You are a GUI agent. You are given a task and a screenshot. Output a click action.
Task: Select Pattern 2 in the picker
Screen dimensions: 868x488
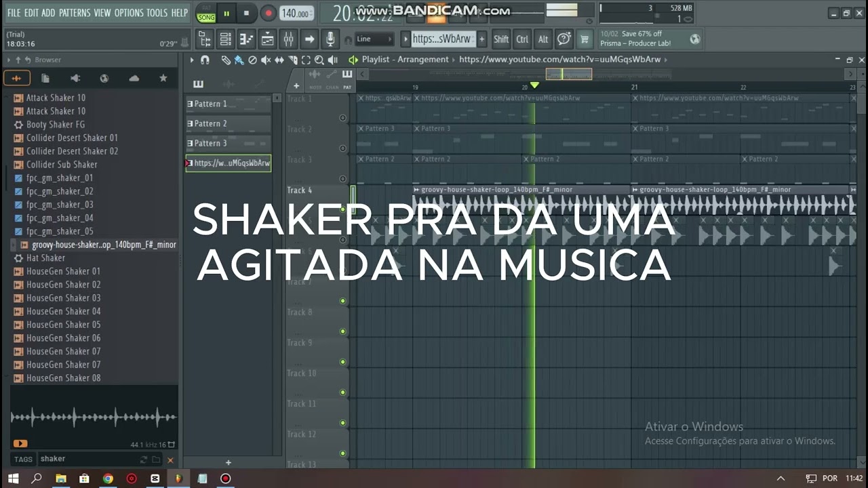(229, 123)
